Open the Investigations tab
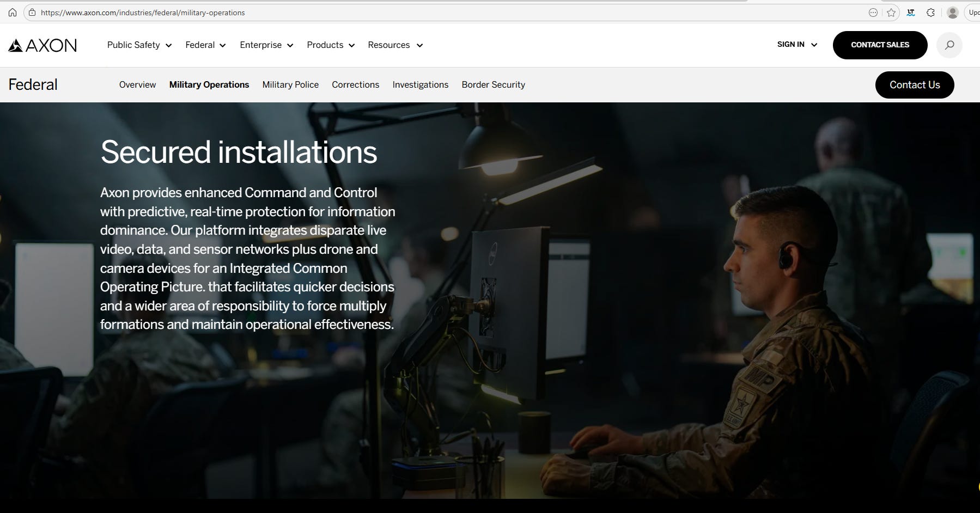980x513 pixels. (421, 85)
